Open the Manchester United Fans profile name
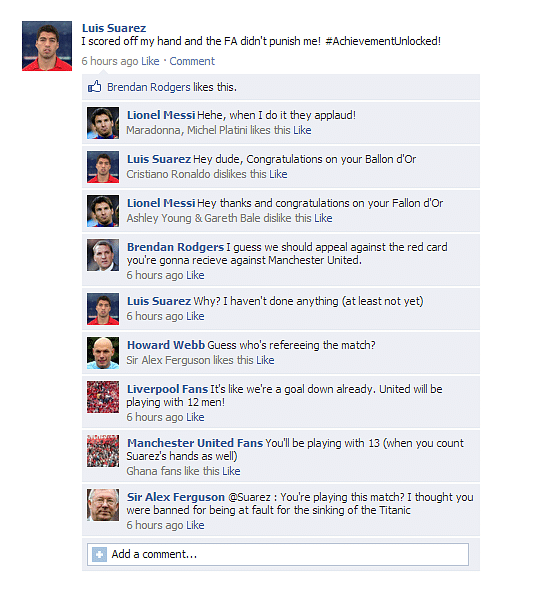Viewport: 547px width, 600px height. coord(195,443)
